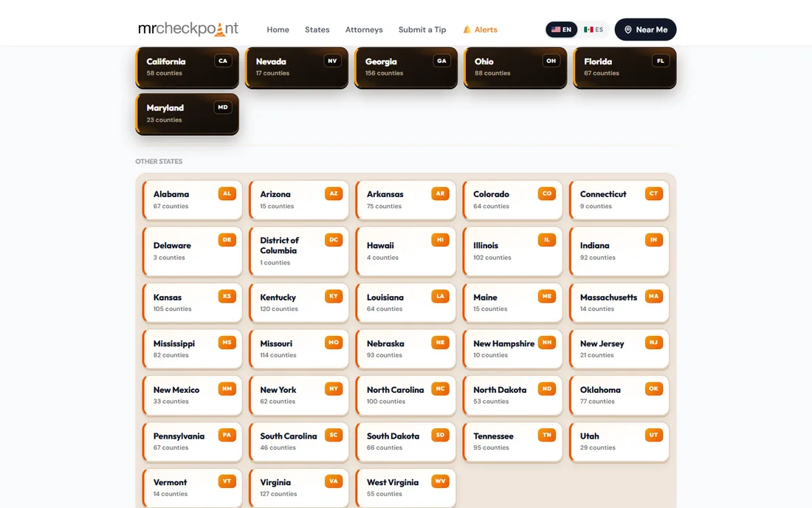This screenshot has width=812, height=508.
Task: Choose the District of Columbia card
Action: [299, 251]
